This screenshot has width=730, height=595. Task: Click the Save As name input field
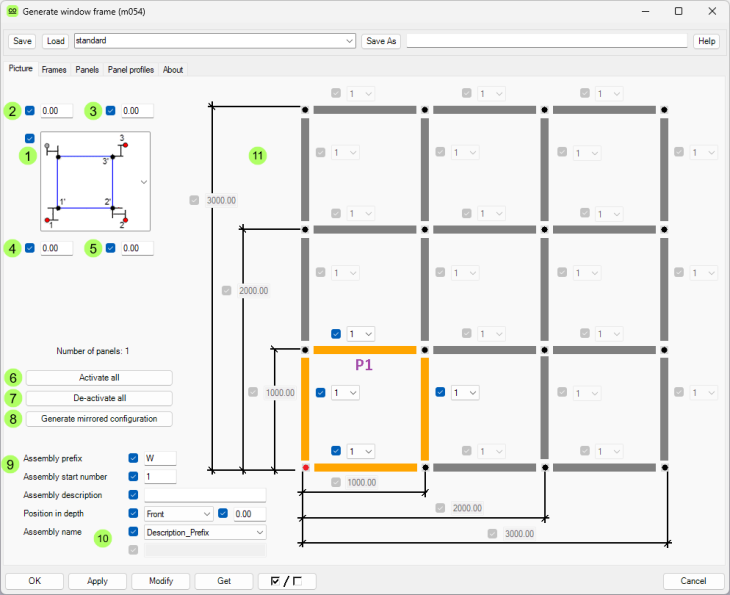click(x=547, y=41)
